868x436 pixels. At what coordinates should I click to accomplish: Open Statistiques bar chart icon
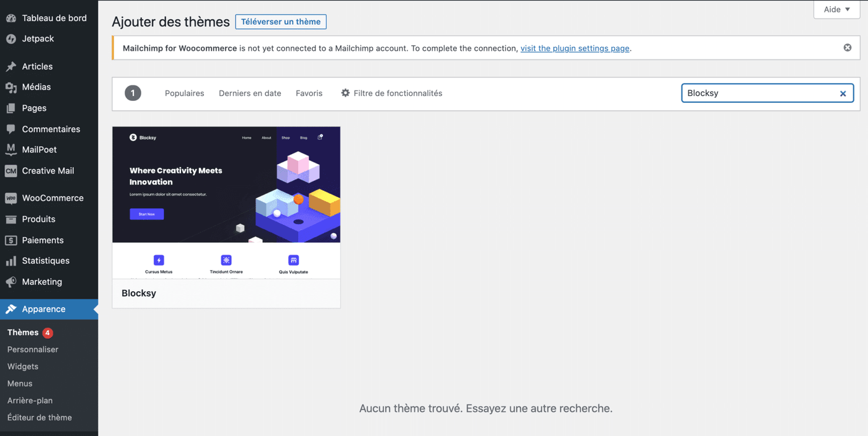click(x=11, y=261)
